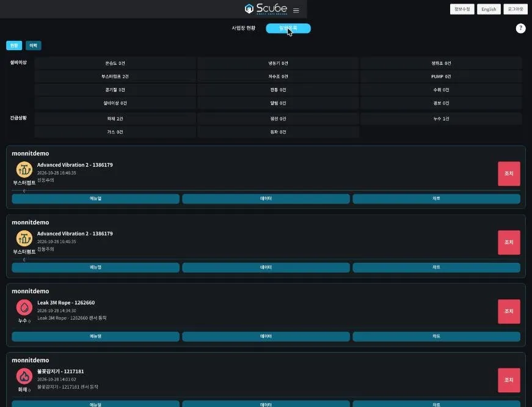Click the 동파 0건 emergency cell
The height and width of the screenshot is (407, 532).
coord(278,132)
